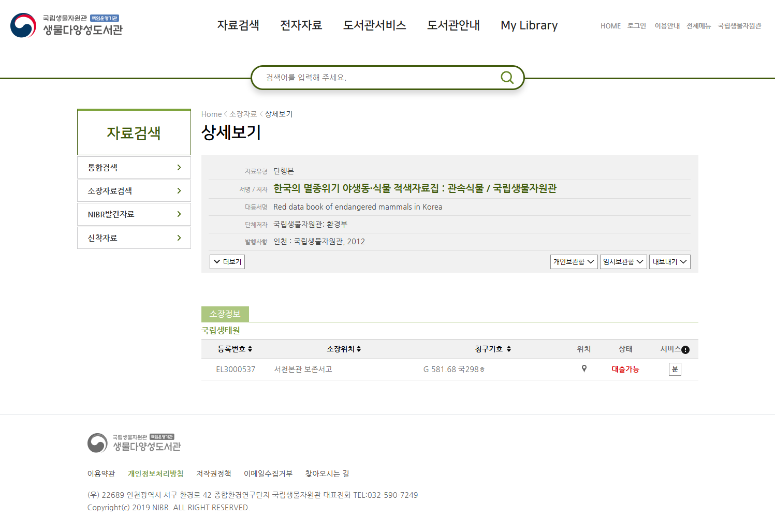Viewport: 775px width, 532px height.
Task: Click the location pin icon for EL3000537
Action: click(584, 369)
